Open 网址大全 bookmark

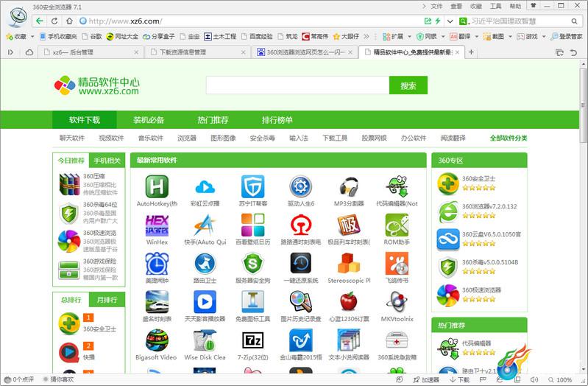[x=122, y=36]
